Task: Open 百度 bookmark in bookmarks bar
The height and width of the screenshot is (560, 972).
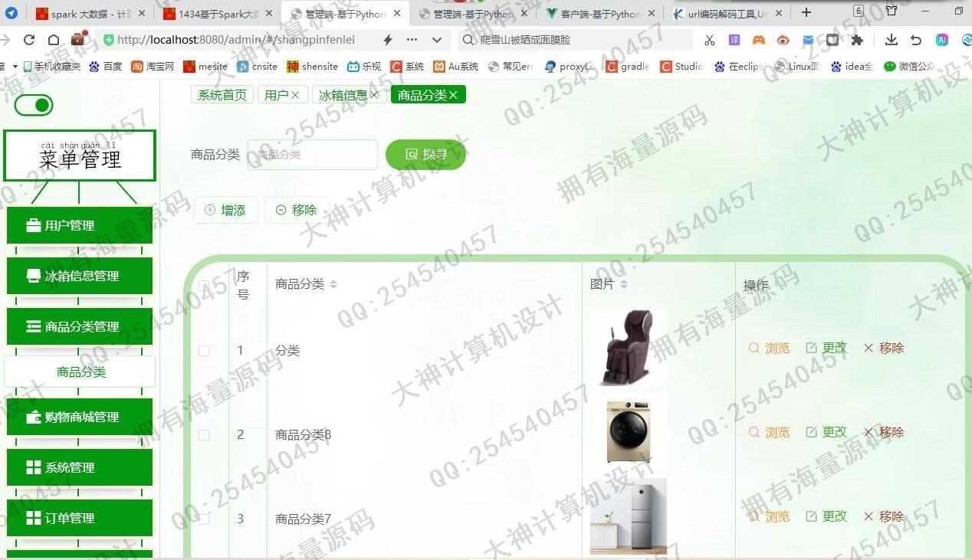Action: point(106,67)
